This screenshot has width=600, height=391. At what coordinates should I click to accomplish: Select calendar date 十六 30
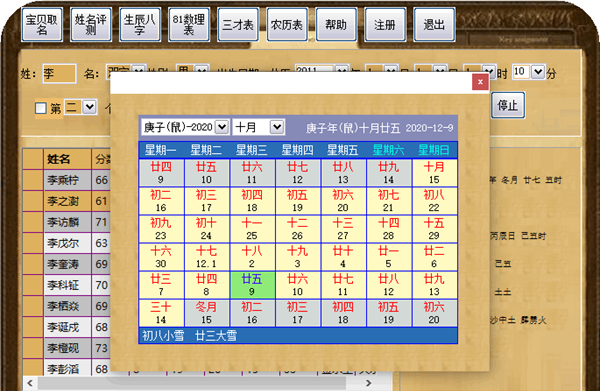[161, 257]
